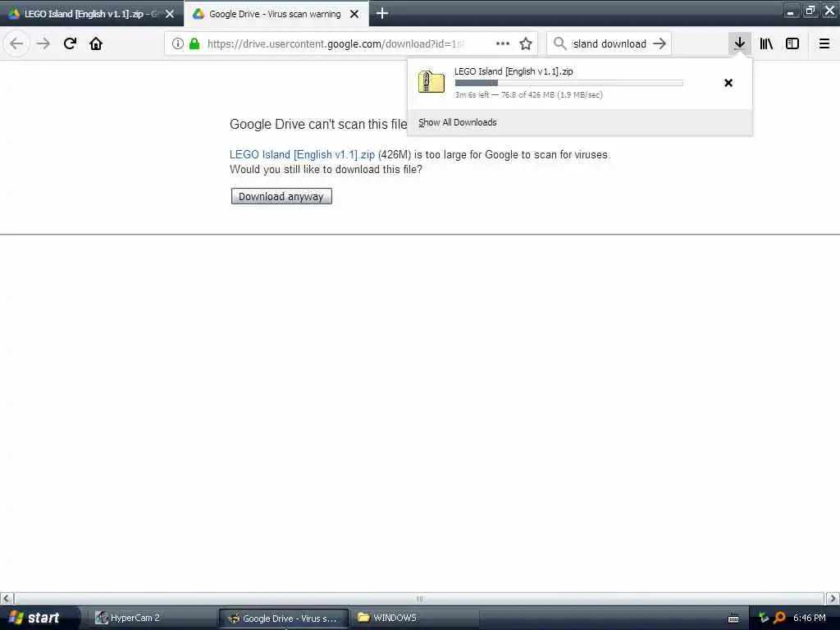
Task: Click the orange magnifier tray icon
Action: pyautogui.click(x=779, y=618)
